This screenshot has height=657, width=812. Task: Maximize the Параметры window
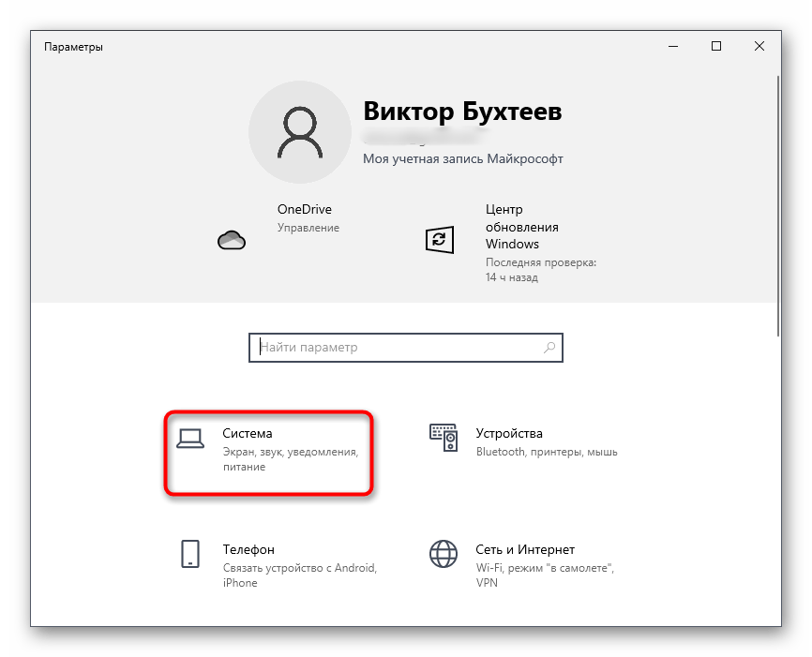(x=716, y=46)
